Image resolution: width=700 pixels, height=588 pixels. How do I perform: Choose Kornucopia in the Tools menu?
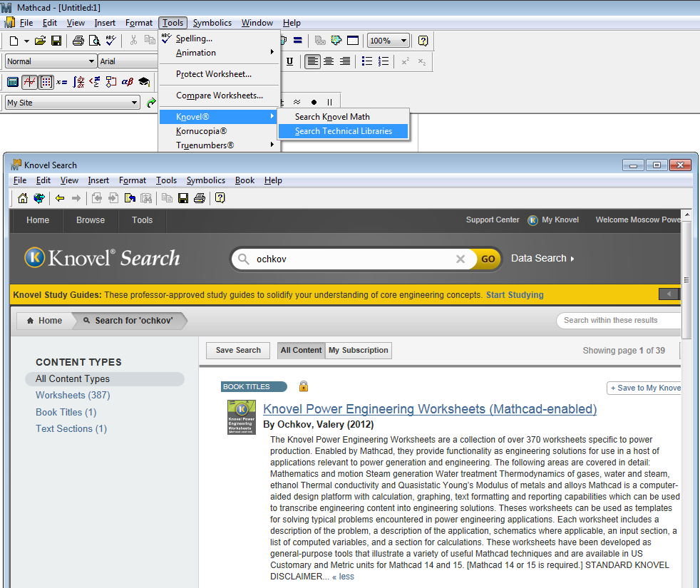(220, 131)
